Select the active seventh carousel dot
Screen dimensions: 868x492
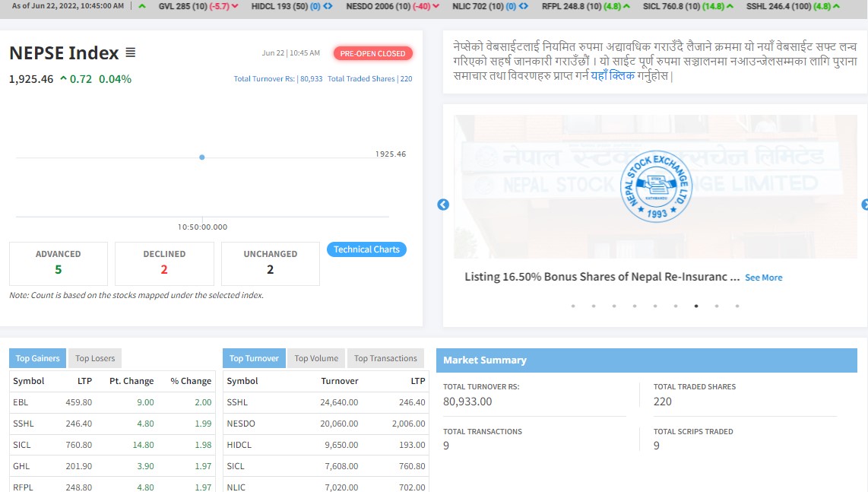(695, 306)
